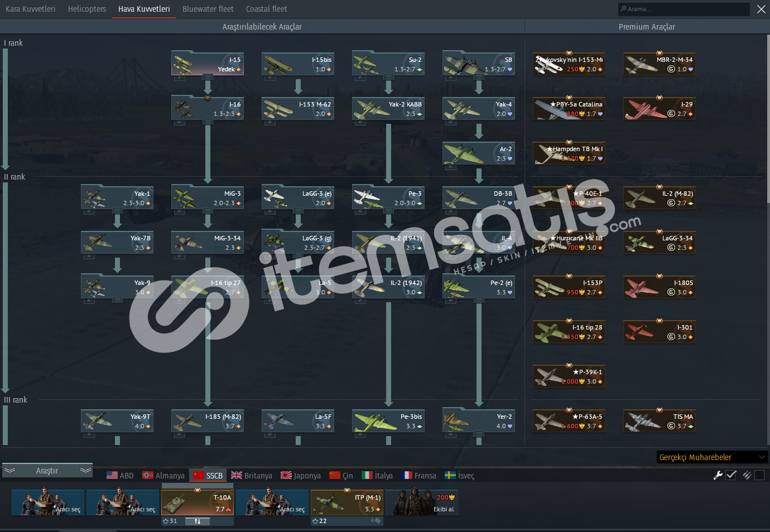Toggle the checkbox beside the wrench icon
This screenshot has width=770, height=532.
tap(731, 475)
